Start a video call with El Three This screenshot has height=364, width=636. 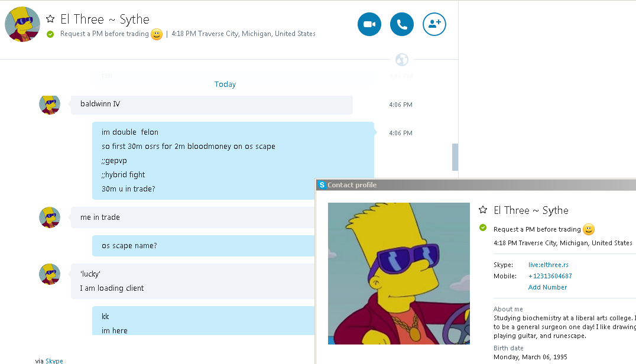coord(369,24)
